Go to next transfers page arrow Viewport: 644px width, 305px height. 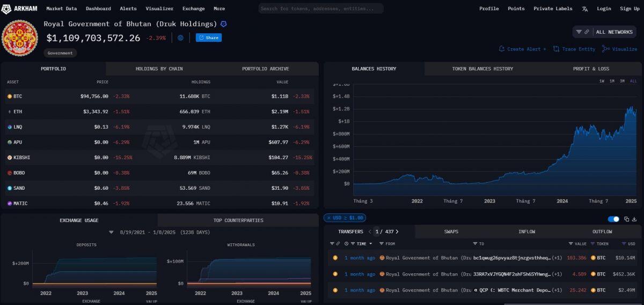tap(397, 232)
